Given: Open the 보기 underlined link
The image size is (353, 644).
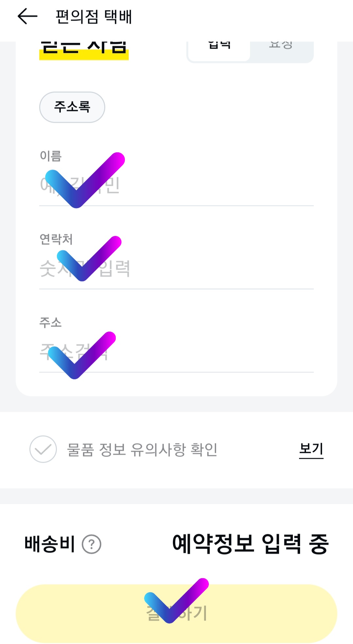Looking at the screenshot, I should click(311, 449).
